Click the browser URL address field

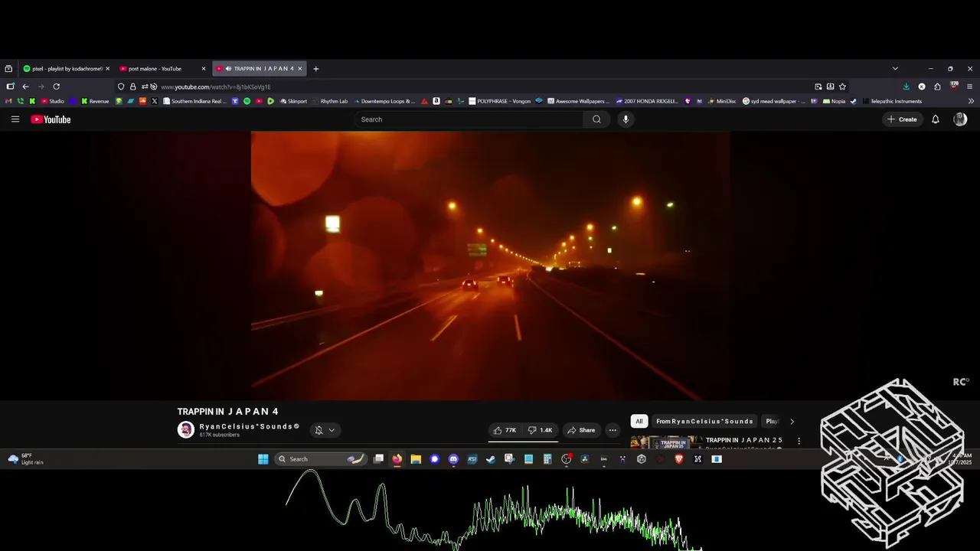pos(482,86)
